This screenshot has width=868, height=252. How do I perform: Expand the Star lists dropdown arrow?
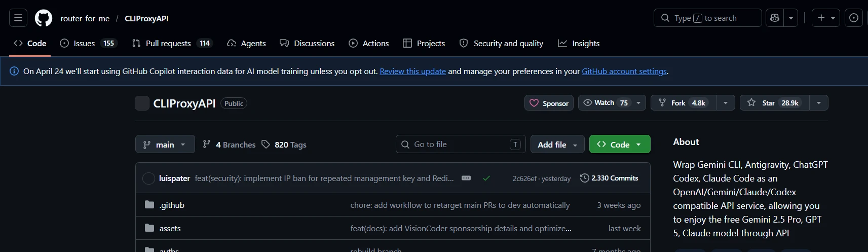819,103
